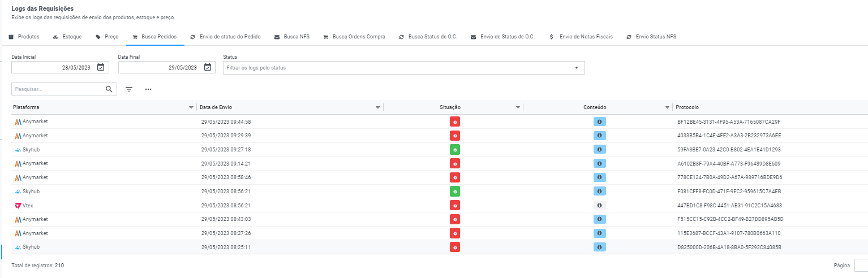This screenshot has width=868, height=278.
Task: Open the three-dots more options menu
Action: [148, 89]
